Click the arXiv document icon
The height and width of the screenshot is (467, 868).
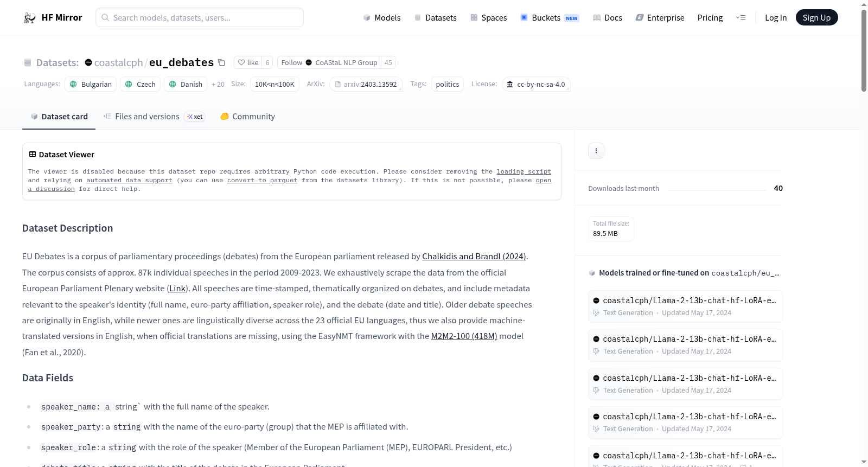[x=337, y=84]
